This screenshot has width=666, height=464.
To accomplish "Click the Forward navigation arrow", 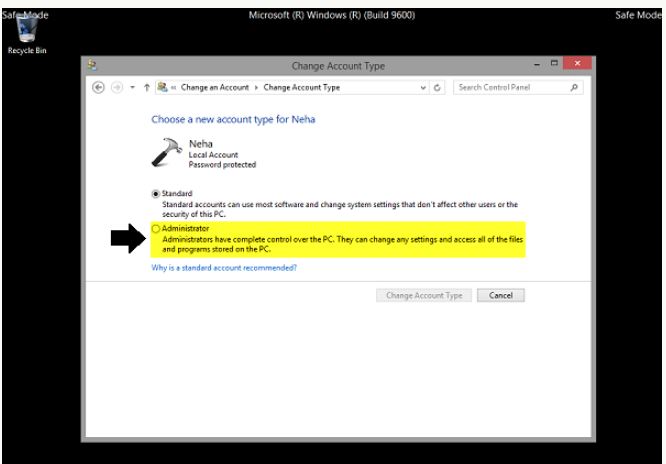I will 117,88.
